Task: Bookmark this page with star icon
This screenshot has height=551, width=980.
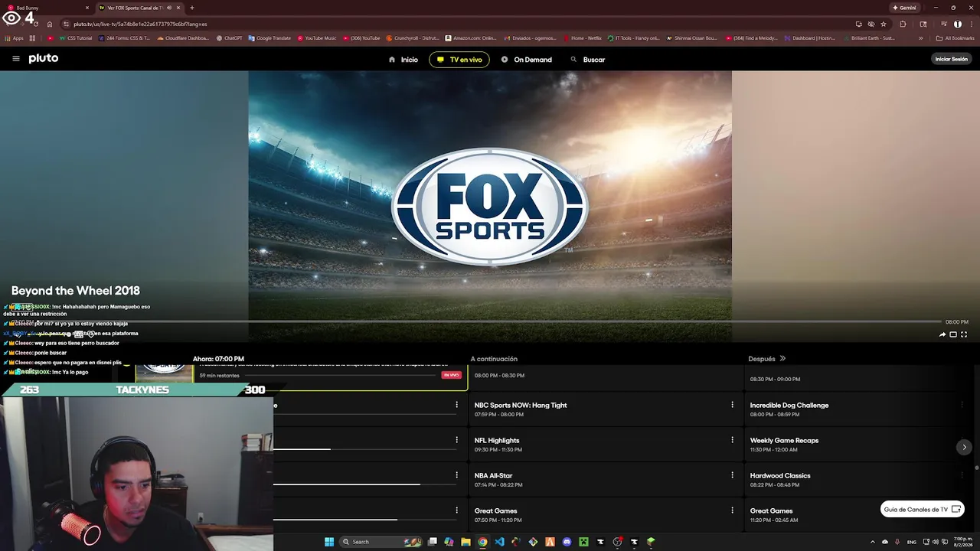Action: tap(884, 24)
